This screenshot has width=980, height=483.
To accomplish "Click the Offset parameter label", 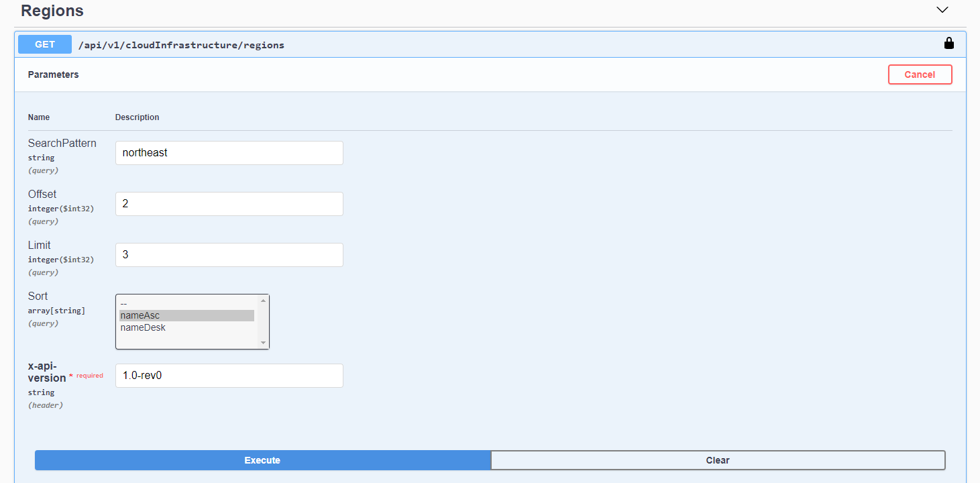I will pos(42,194).
